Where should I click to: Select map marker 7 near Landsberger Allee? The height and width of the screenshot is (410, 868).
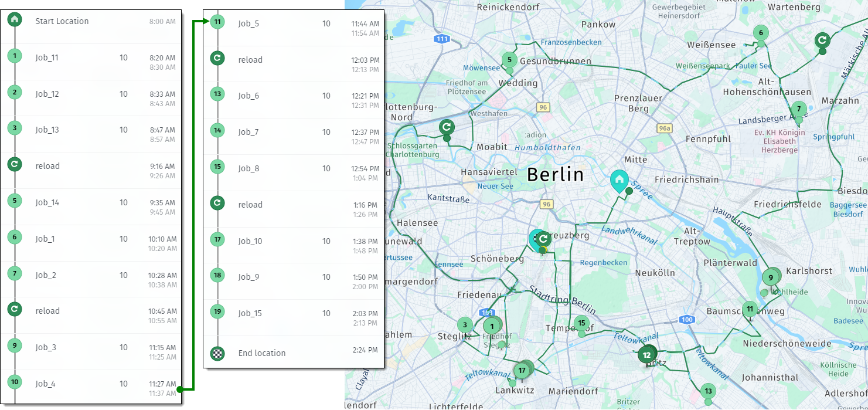(798, 109)
